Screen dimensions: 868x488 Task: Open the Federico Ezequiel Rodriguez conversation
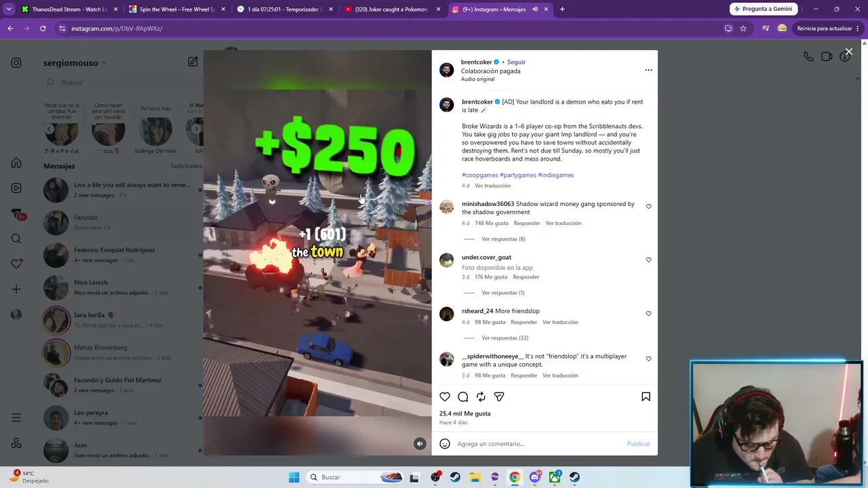122,255
